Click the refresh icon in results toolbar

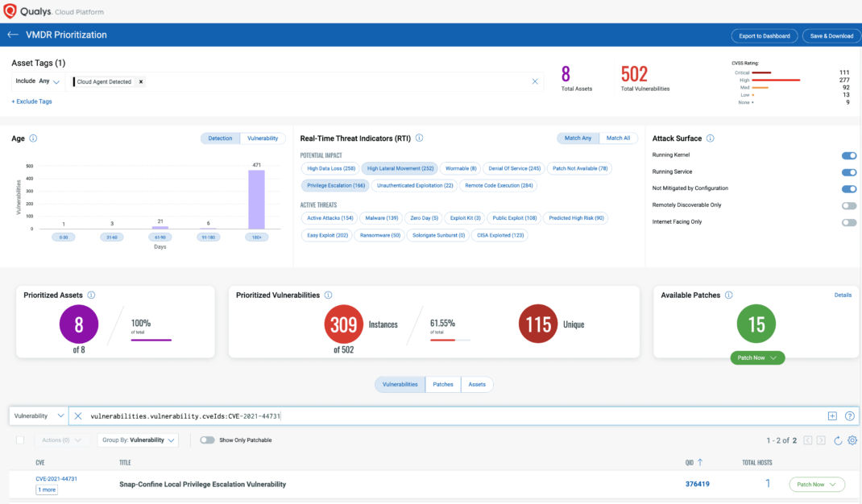tap(838, 440)
